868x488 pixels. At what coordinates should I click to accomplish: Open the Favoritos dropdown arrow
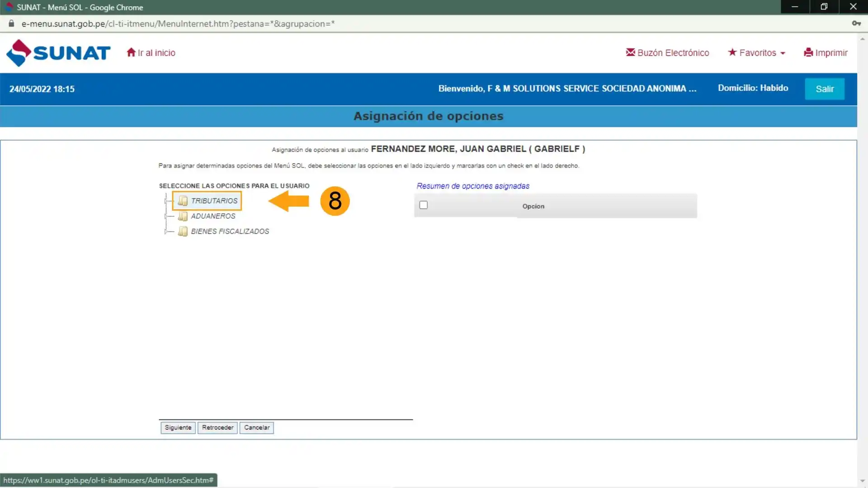[783, 53]
